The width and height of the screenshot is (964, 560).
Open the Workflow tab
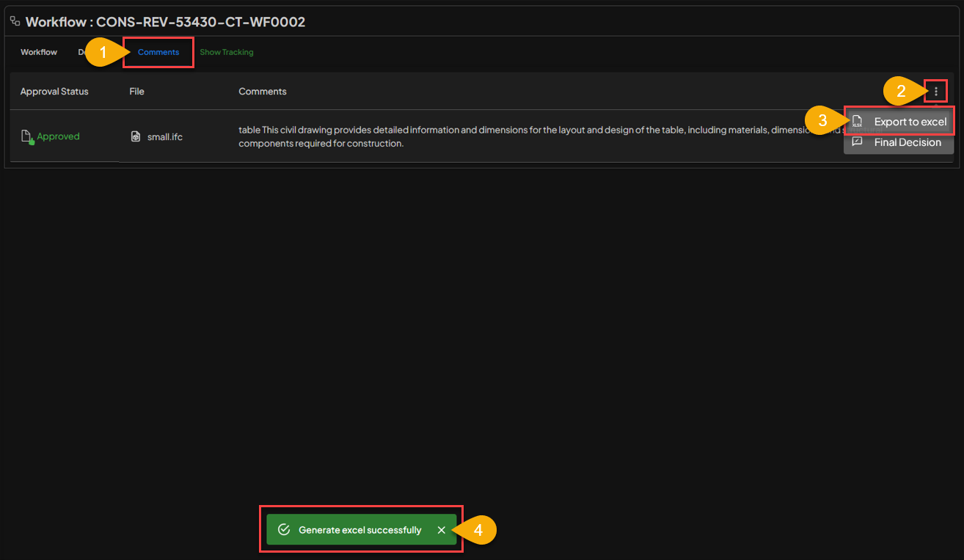[x=38, y=52]
